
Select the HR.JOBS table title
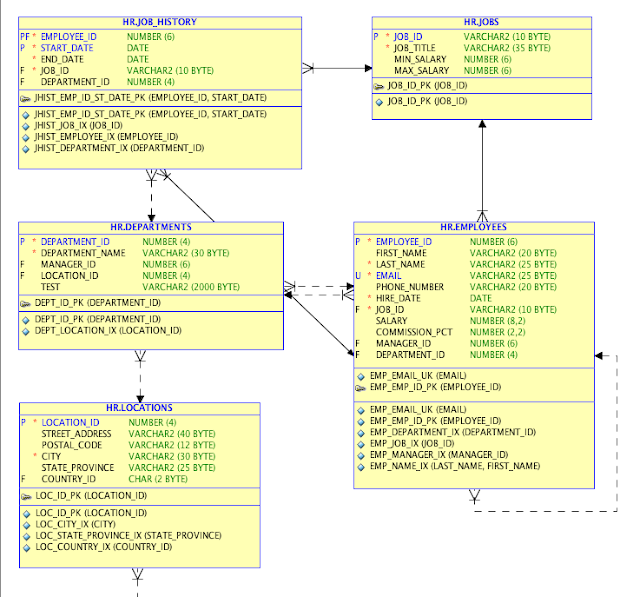click(x=481, y=22)
